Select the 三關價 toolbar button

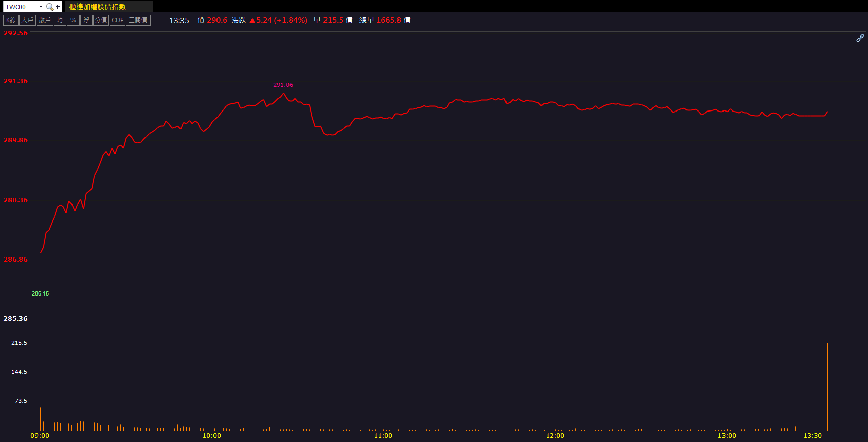pyautogui.click(x=138, y=20)
